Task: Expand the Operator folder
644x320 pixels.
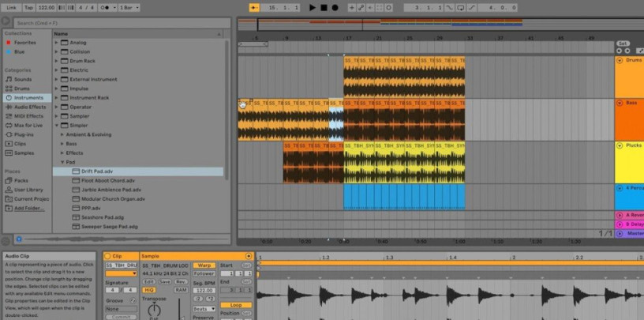Action: 57,107
